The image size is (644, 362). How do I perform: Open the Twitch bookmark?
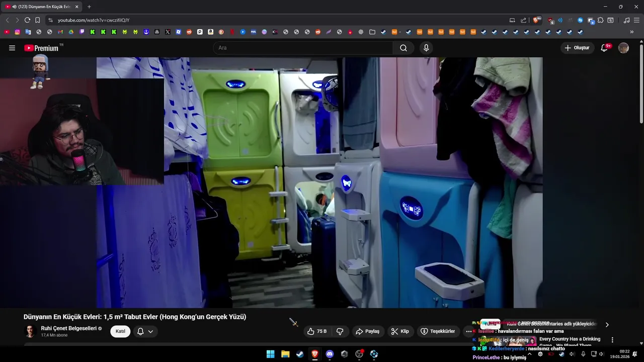(x=82, y=32)
